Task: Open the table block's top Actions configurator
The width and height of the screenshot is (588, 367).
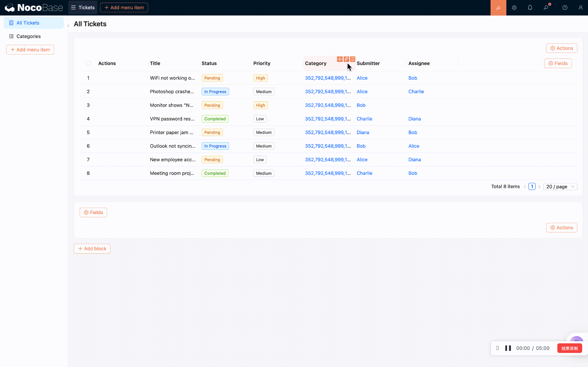Action: (562, 48)
